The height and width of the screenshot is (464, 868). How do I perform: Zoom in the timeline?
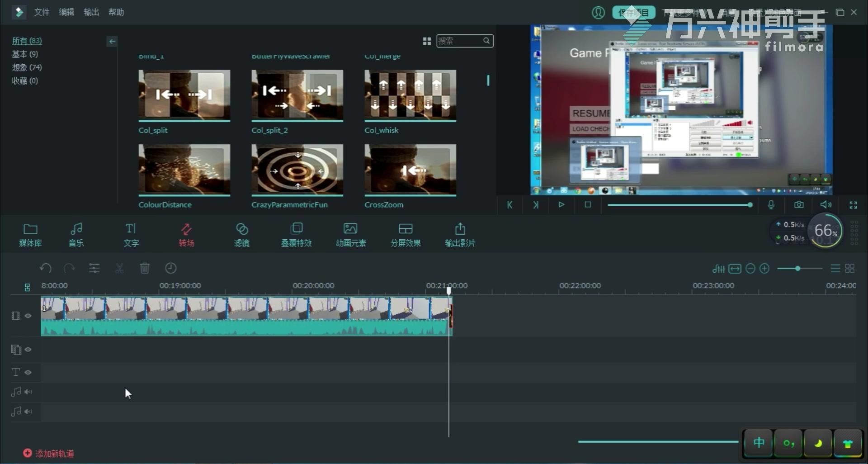coord(764,269)
